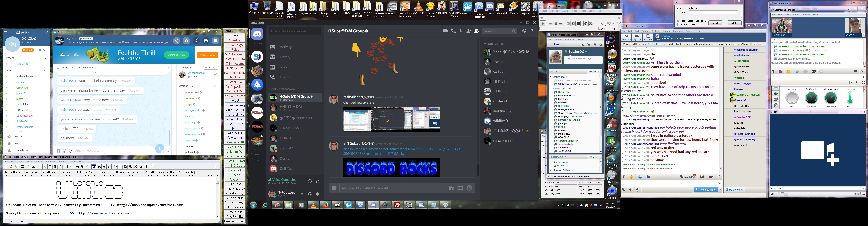The height and width of the screenshot is (226, 868).
Task: Click Upgrade Now on Paltalk banner
Action: coord(176,55)
